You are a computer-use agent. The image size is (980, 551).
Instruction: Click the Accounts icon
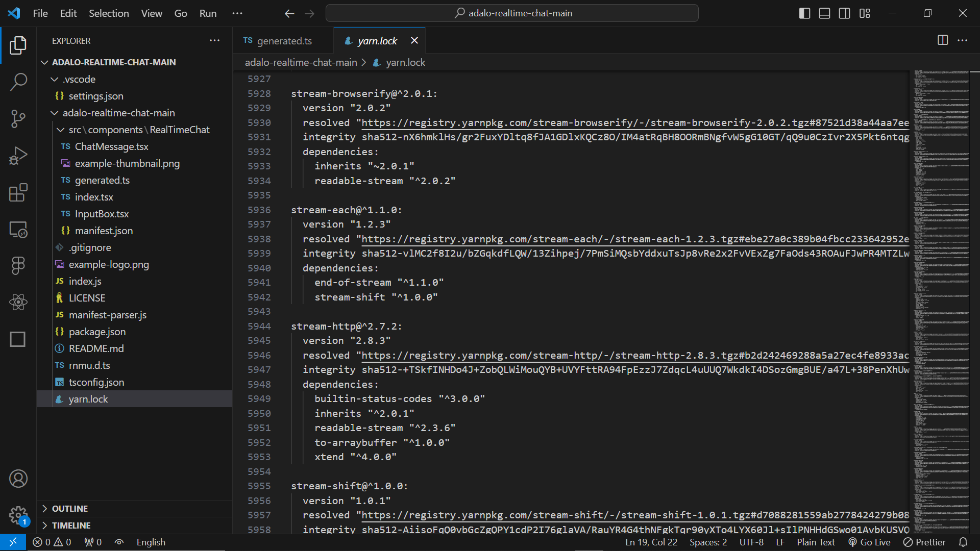[18, 479]
